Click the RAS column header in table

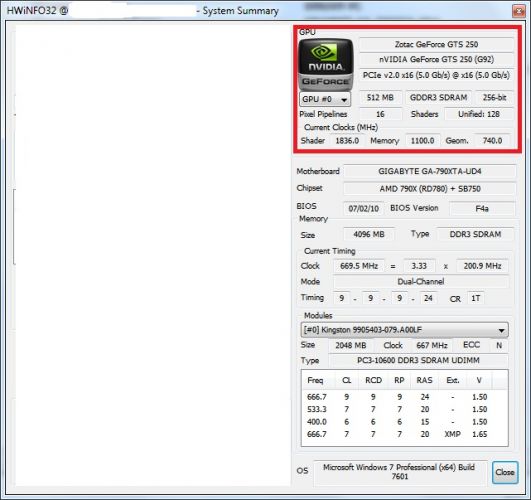(x=424, y=380)
